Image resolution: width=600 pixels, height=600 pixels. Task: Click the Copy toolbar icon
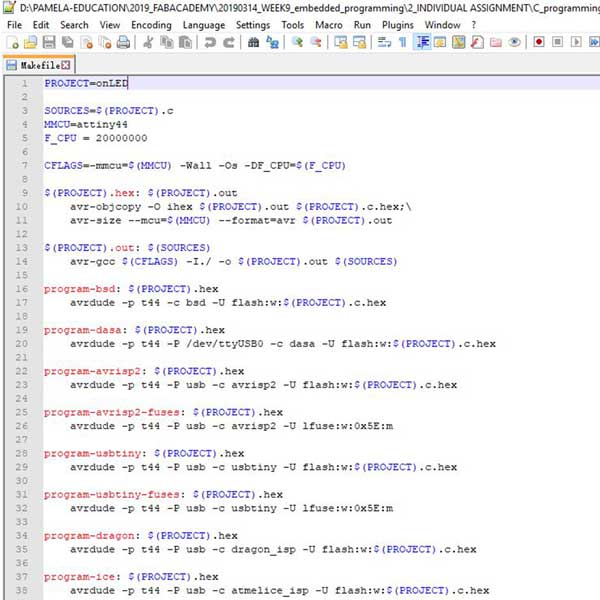pyautogui.click(x=166, y=42)
